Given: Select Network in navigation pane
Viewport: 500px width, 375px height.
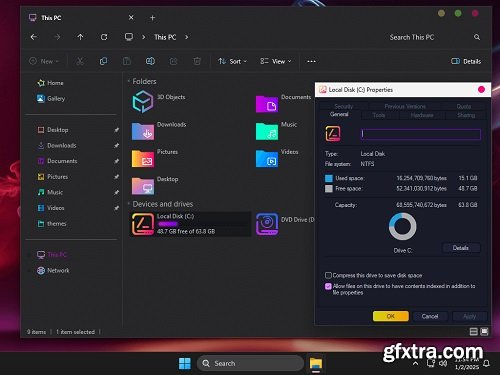Looking at the screenshot, I should tap(53, 270).
